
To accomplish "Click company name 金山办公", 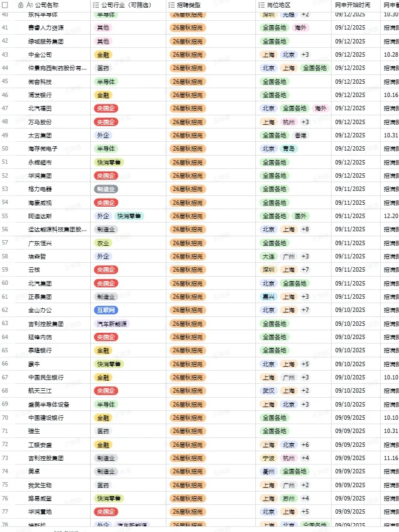I will coord(40,310).
